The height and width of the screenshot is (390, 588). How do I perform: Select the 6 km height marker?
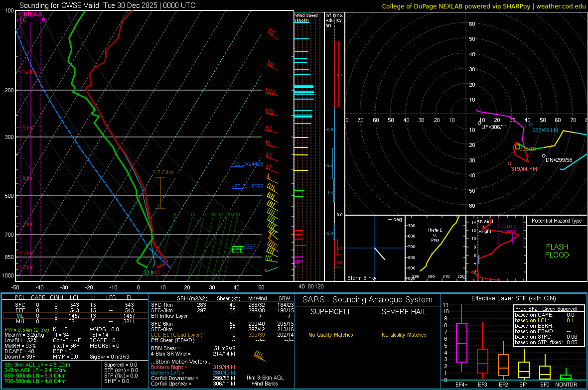[28, 178]
